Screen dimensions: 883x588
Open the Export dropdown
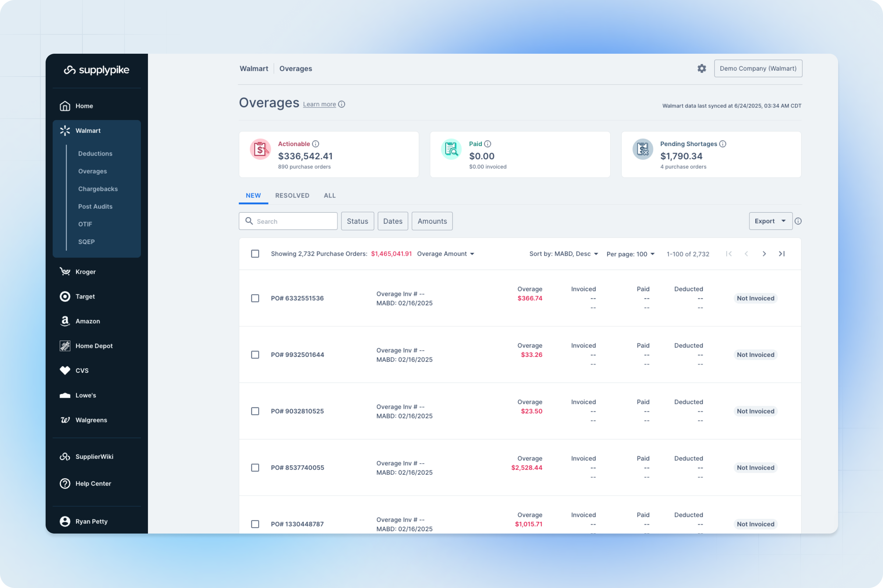(770, 221)
